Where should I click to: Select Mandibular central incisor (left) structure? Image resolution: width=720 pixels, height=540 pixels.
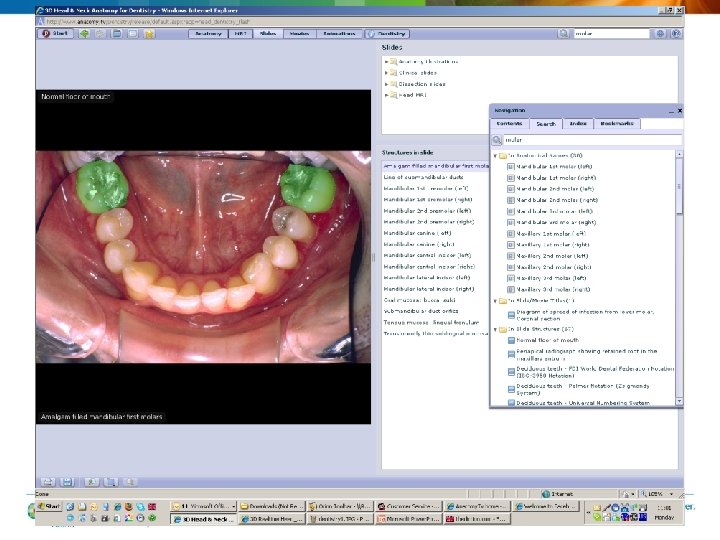(428, 255)
